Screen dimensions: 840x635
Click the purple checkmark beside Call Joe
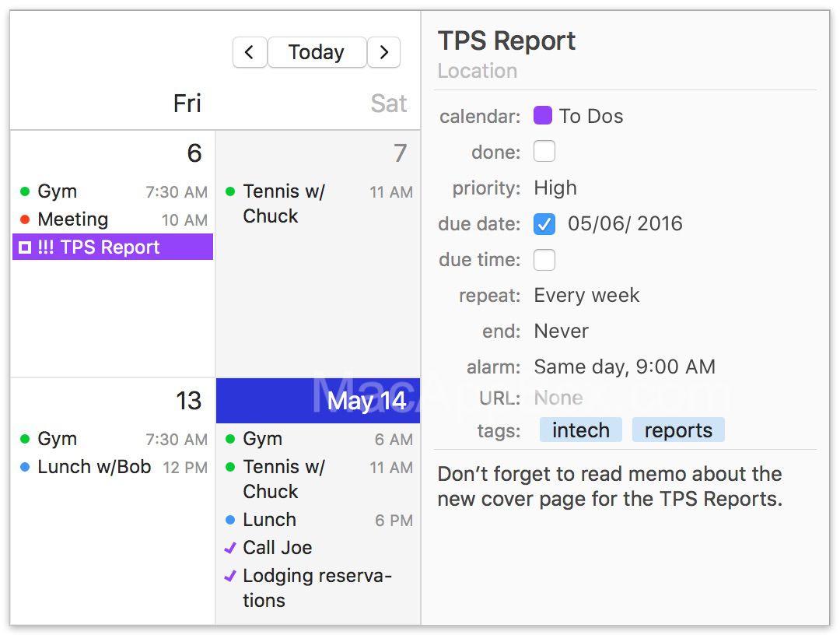(x=230, y=548)
